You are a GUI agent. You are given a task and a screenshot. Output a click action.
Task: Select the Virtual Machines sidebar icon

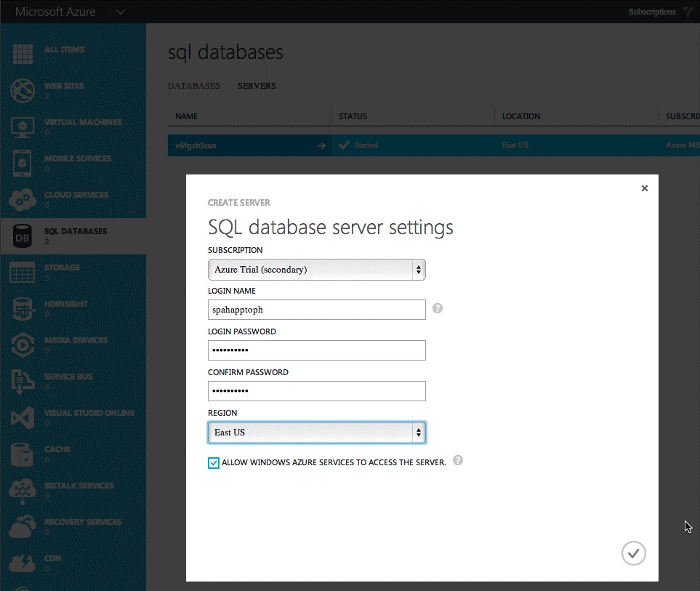click(x=22, y=127)
